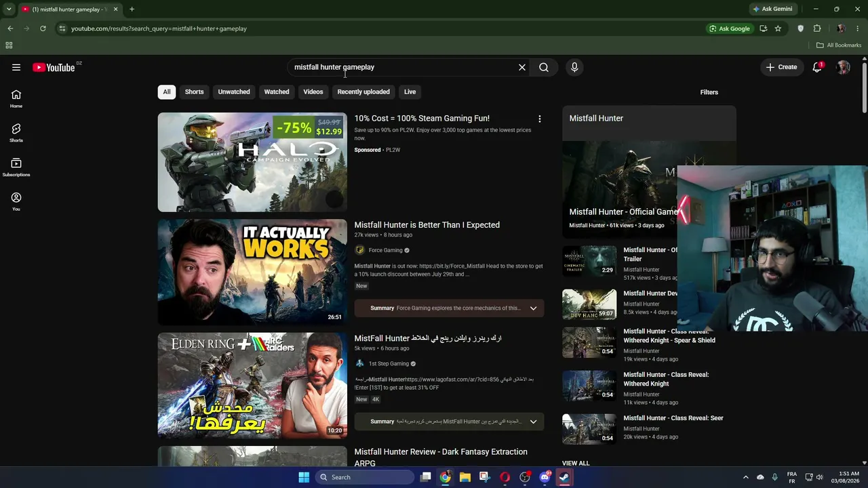
Task: Bookmark this page with the star icon
Action: click(778, 28)
